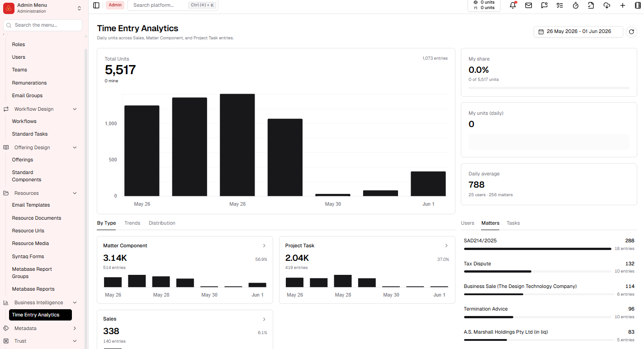Viewport: 644px width, 349px height.
Task: Click the Admin Menu logo icon
Action: click(9, 8)
